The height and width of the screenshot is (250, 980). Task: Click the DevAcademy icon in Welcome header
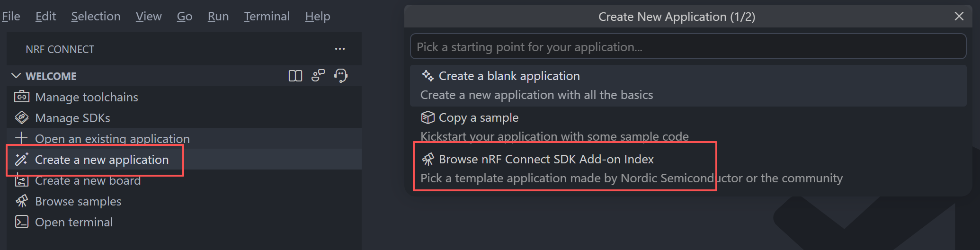[x=318, y=76]
